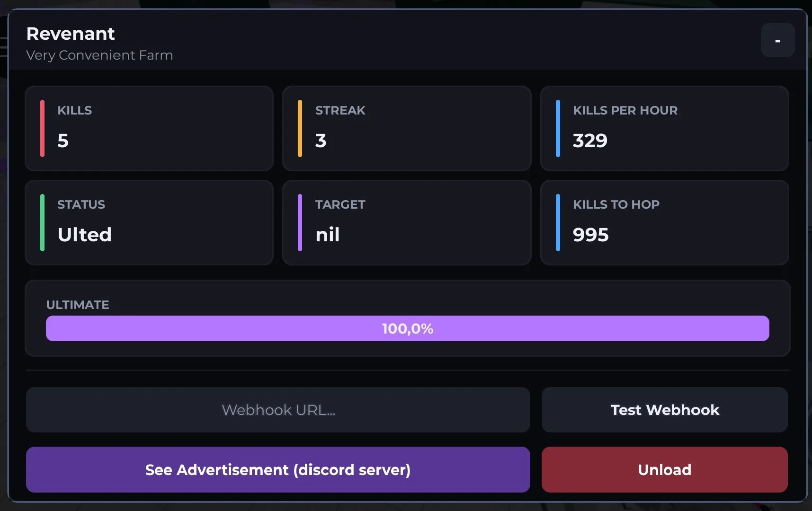The height and width of the screenshot is (511, 812).
Task: Click the Webhook URL input field
Action: pos(278,410)
